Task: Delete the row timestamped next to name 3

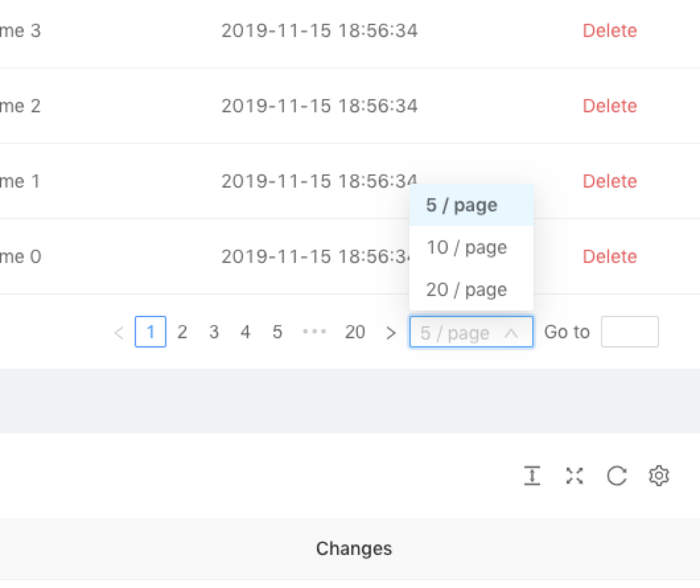Action: 610,30
